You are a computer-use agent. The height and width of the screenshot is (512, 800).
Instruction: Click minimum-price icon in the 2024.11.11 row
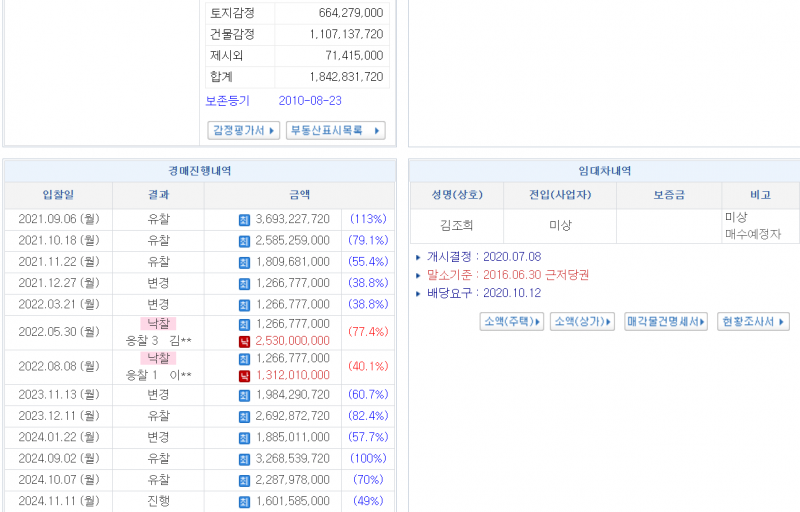coord(244,501)
